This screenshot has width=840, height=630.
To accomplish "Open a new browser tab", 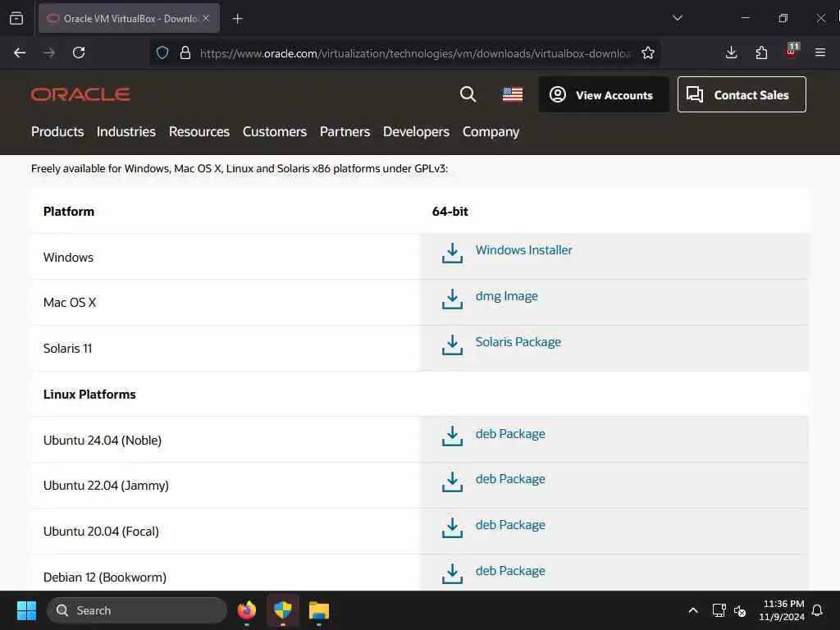I will point(237,19).
